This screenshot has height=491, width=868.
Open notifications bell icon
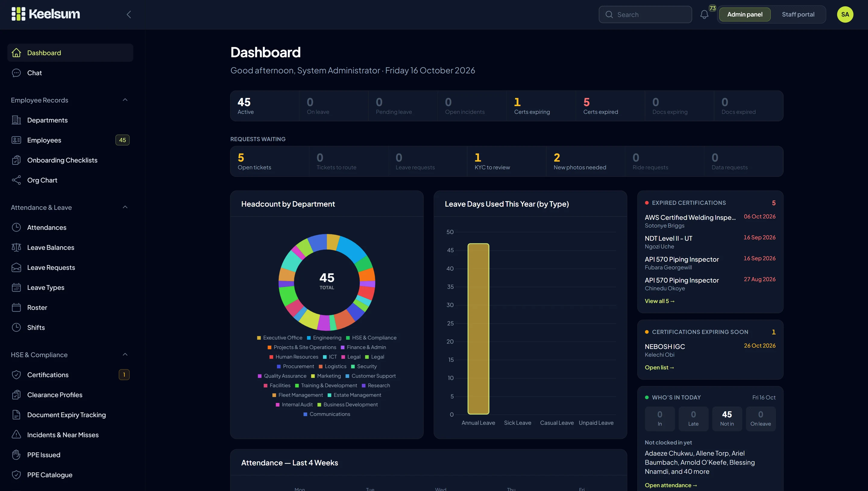704,14
